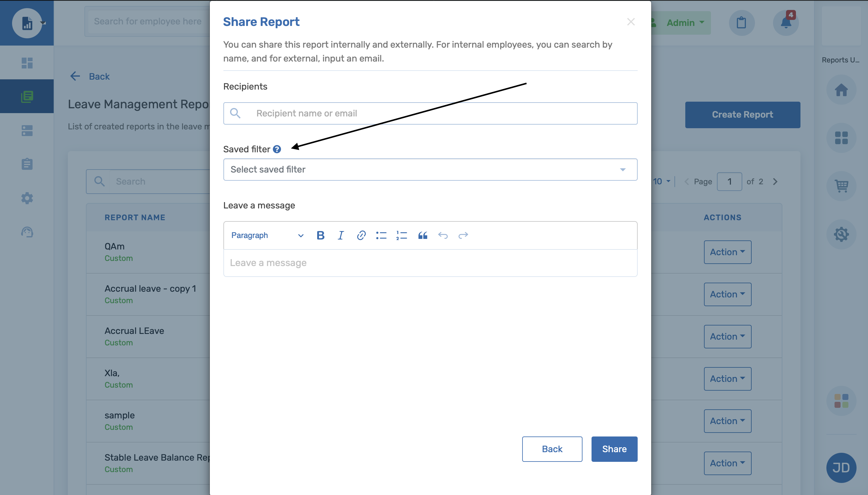Open the support headset icon in sidebar
Image resolution: width=868 pixels, height=495 pixels.
[x=27, y=232]
